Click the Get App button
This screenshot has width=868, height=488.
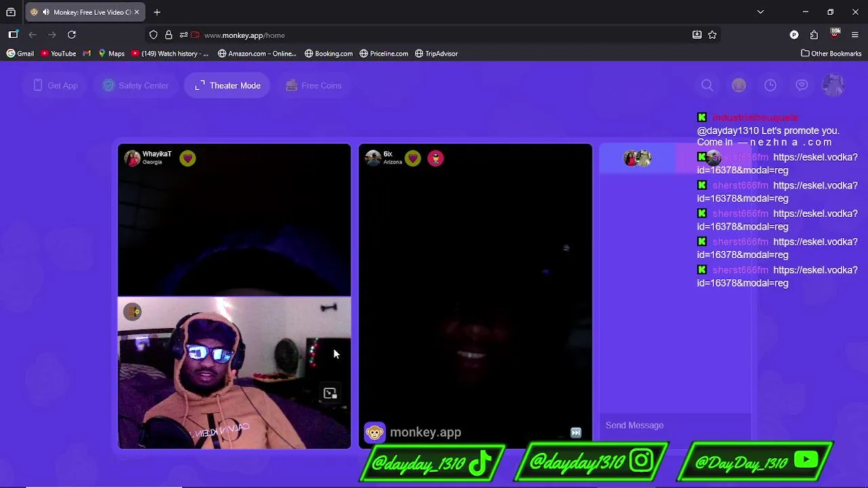point(56,85)
